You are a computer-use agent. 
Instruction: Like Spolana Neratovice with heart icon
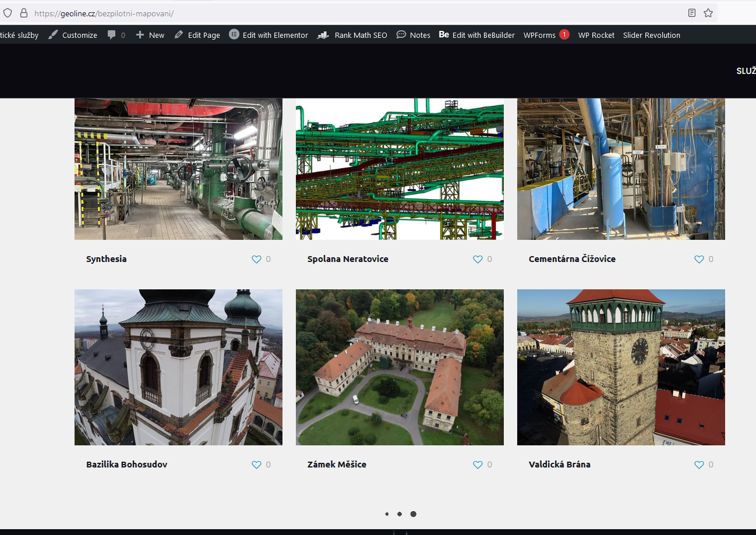(x=478, y=259)
